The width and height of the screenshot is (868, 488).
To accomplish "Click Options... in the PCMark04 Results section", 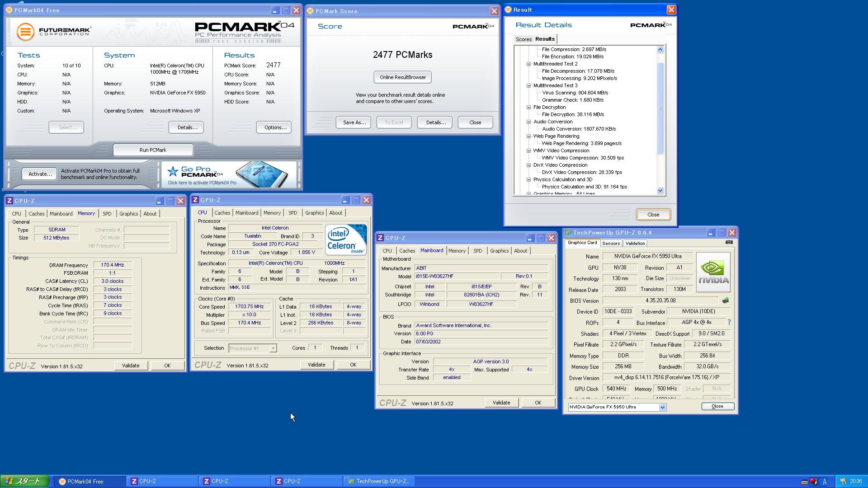I will [274, 127].
